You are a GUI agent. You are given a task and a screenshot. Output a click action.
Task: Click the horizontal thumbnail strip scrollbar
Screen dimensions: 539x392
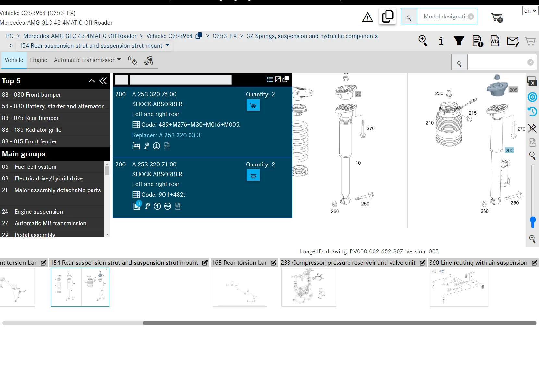pos(339,323)
